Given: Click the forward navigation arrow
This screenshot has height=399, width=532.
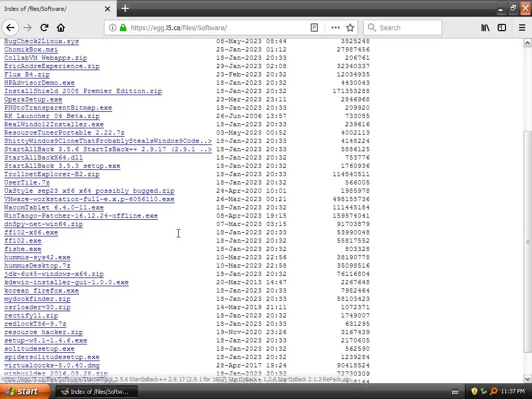Looking at the screenshot, I should [28, 28].
